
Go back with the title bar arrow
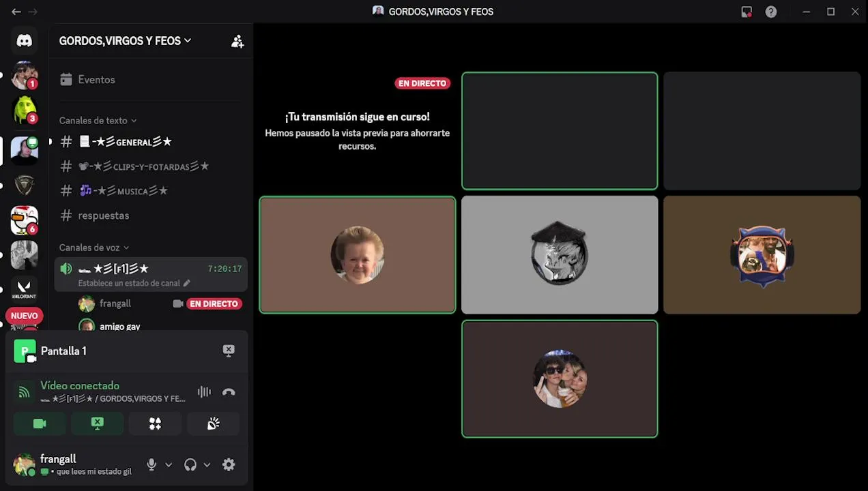coord(16,12)
